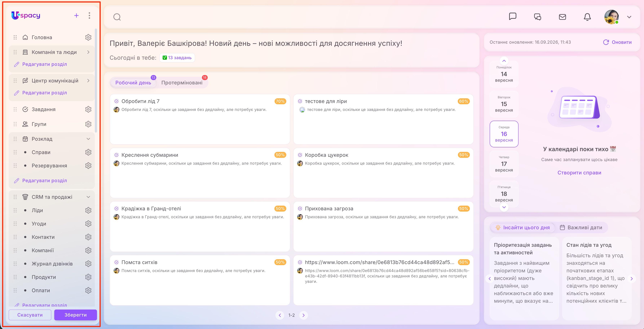The width and height of the screenshot is (644, 329).
Task: Select Четвер 17 вересня in calendar
Action: 504,164
